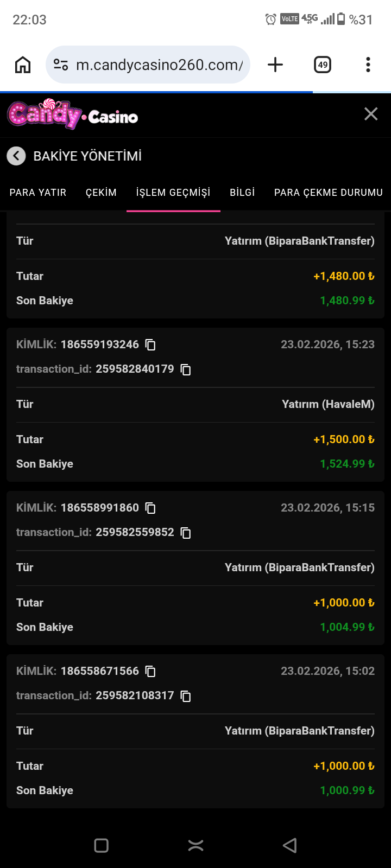Viewport: 391px width, 868px height.
Task: Click the Candy Casino logo
Action: (x=73, y=114)
